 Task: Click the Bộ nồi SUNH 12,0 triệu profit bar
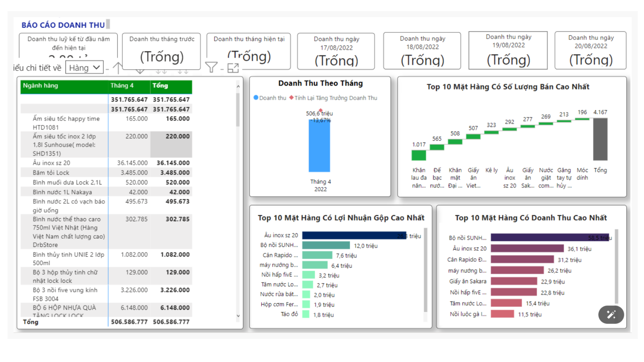[326, 245]
